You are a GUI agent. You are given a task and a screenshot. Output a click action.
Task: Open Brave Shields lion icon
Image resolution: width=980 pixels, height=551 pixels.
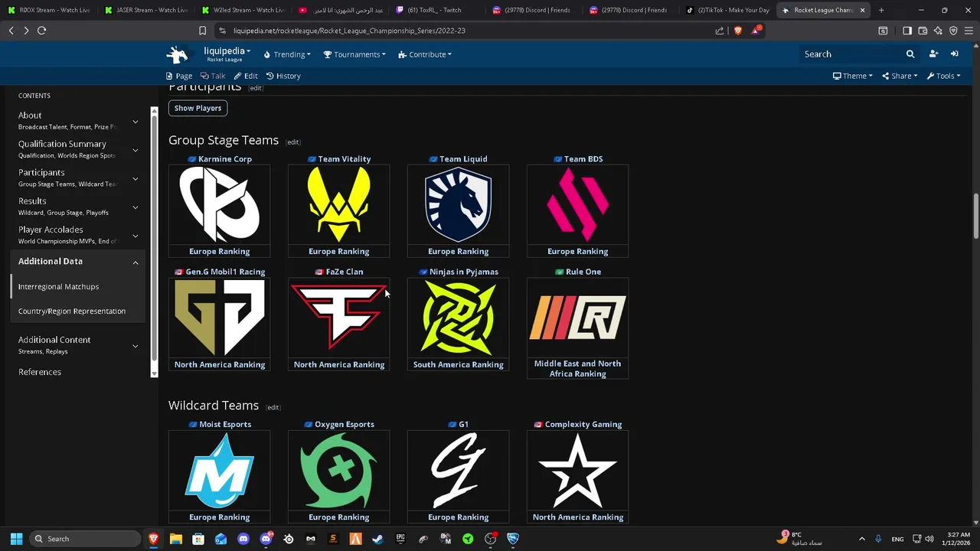pos(738,31)
